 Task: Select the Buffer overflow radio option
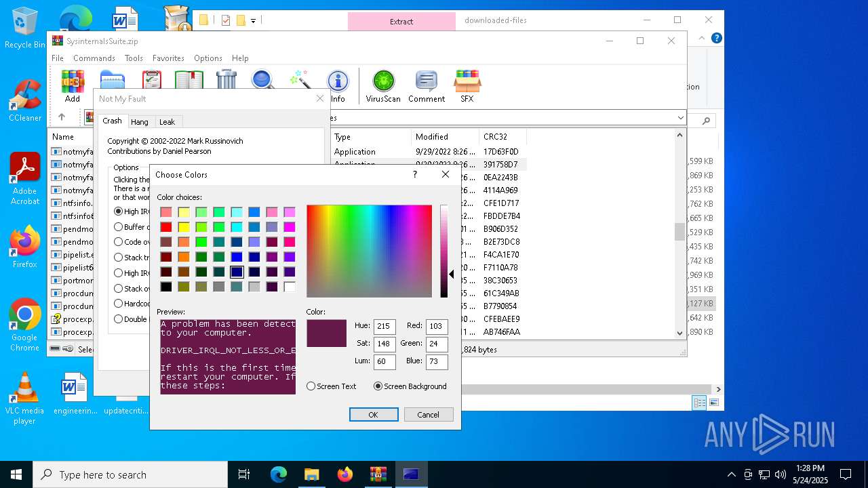tap(119, 227)
